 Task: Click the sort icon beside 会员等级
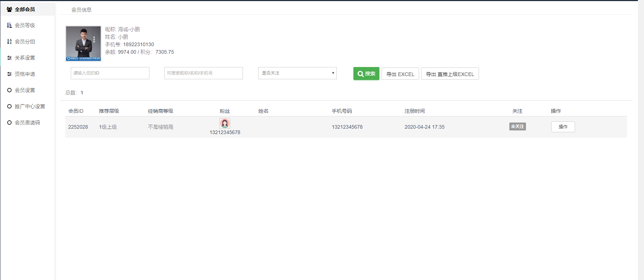(x=9, y=25)
